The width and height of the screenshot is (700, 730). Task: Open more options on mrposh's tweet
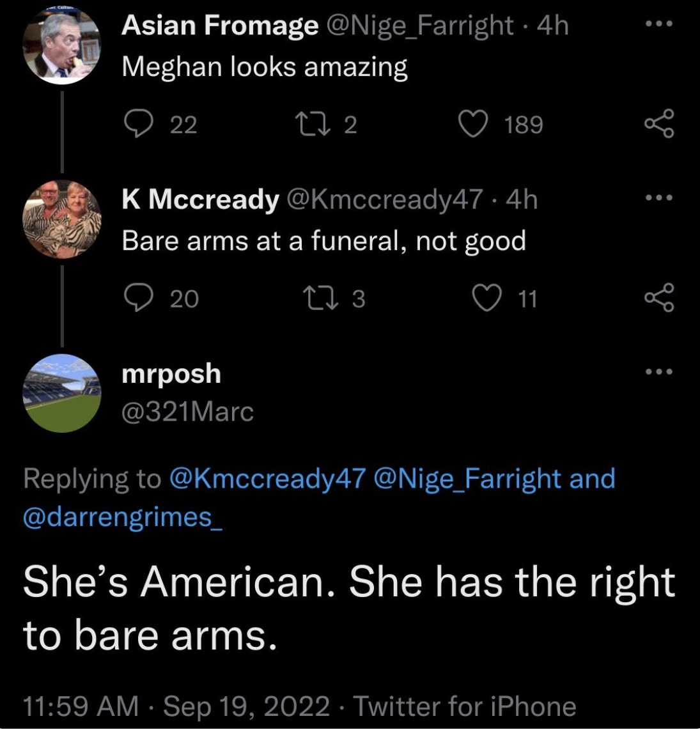659,371
